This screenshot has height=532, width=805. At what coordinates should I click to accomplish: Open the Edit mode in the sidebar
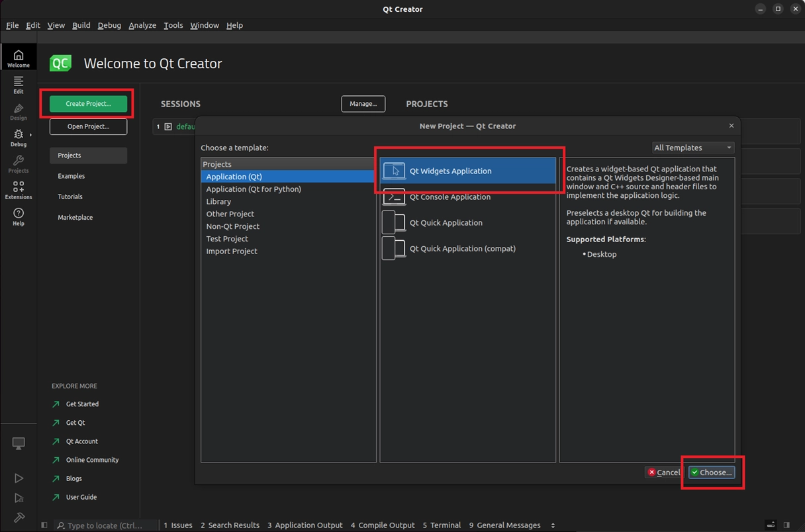[19, 84]
